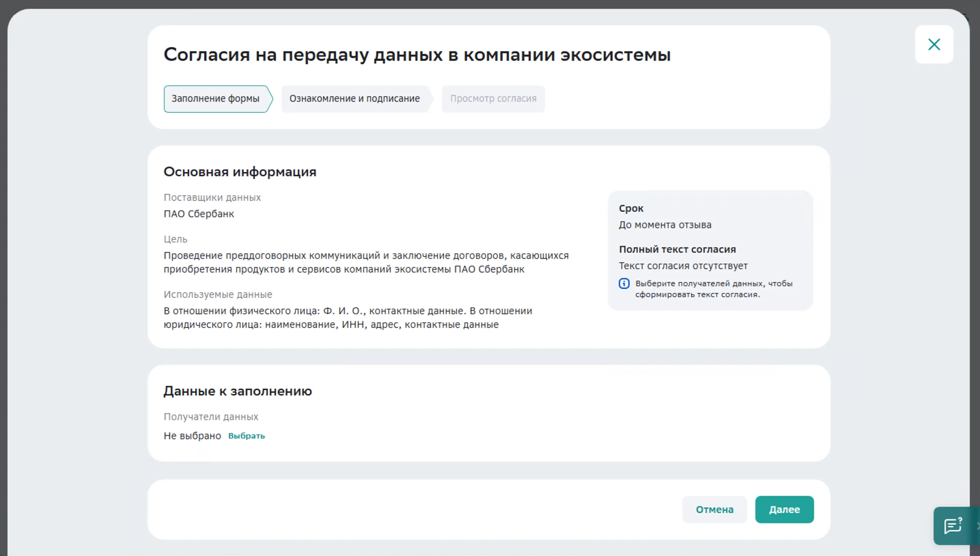Click the «Данные к заполнению» heading

(x=237, y=391)
